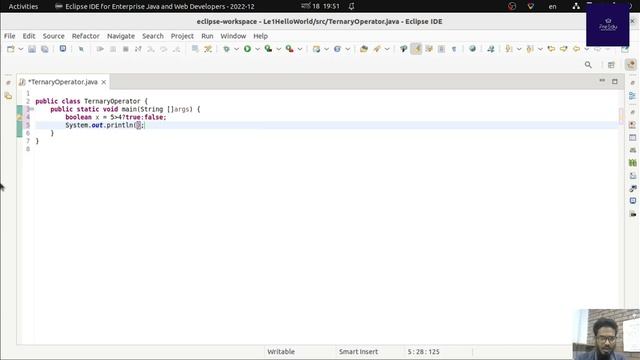Viewport: 640px width, 360px height.
Task: Click the globe web browser icon
Action: click(472, 49)
